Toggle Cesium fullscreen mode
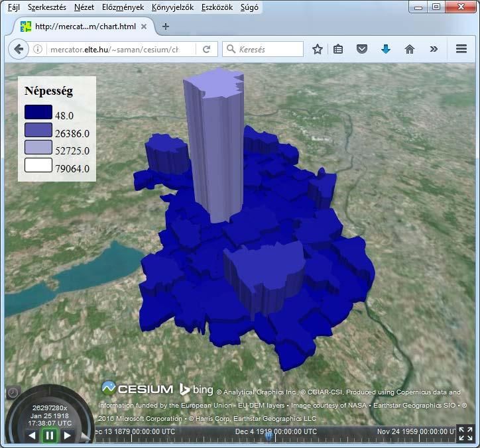Viewport: 480px width, 448px height. point(465,434)
